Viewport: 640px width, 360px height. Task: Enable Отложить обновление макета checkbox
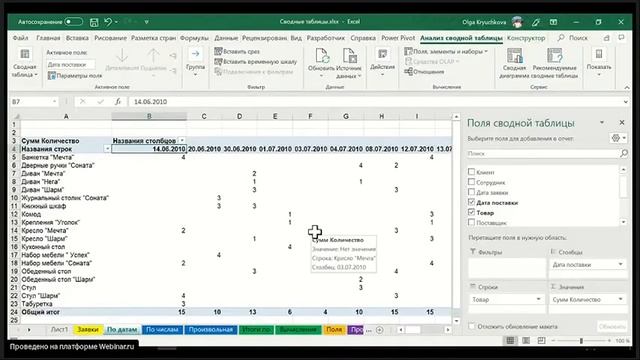click(472, 326)
